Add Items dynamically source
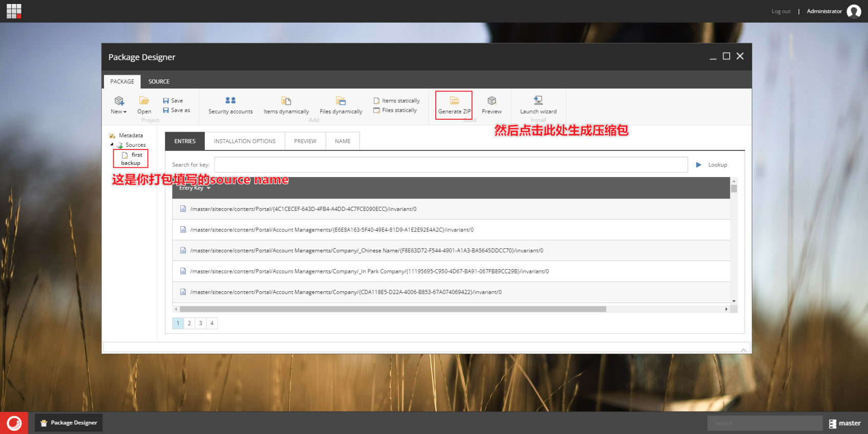868x434 pixels. [x=286, y=105]
